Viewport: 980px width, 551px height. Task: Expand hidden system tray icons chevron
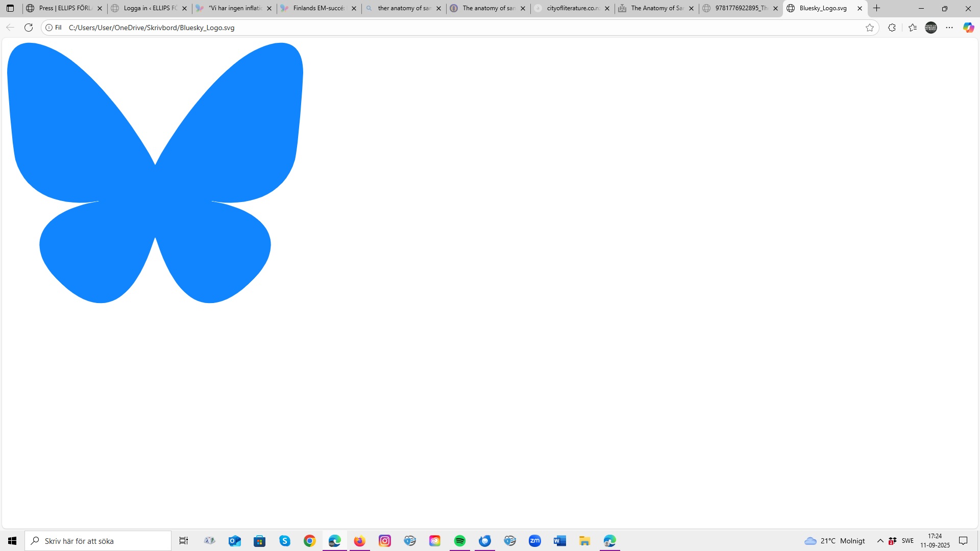(880, 541)
